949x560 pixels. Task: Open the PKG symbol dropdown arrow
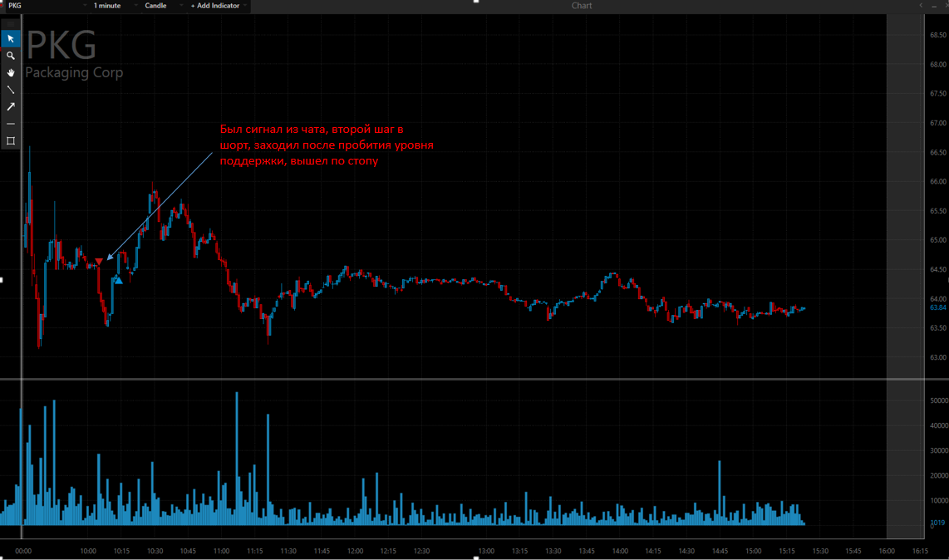[x=85, y=6]
